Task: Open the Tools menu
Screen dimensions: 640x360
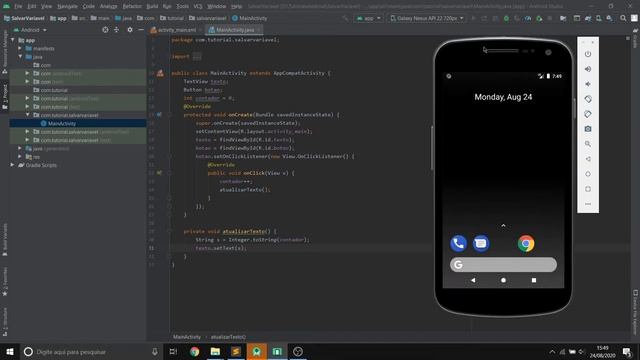Action: point(182,7)
